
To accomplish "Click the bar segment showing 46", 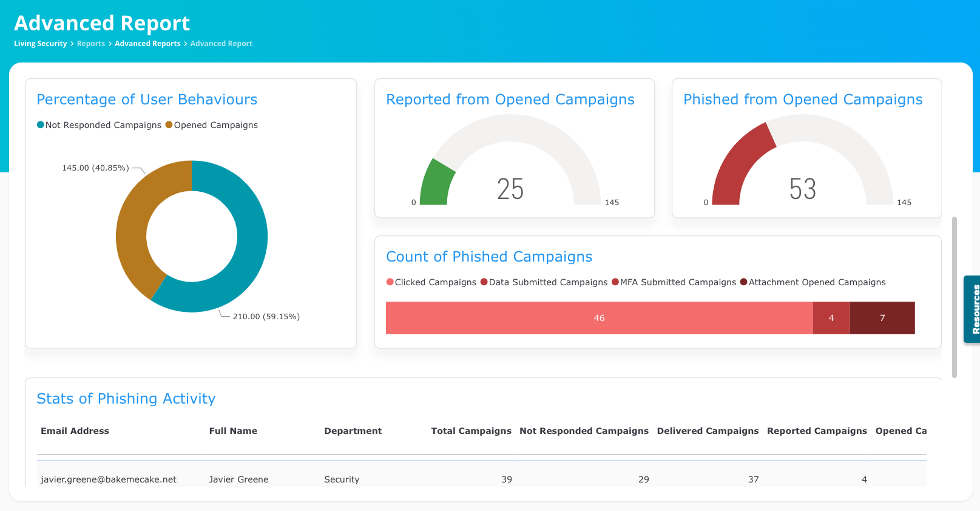I will 599,318.
